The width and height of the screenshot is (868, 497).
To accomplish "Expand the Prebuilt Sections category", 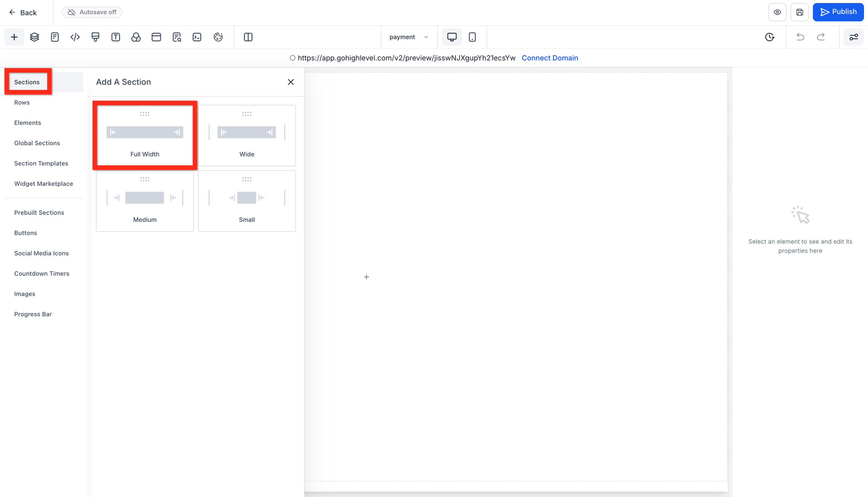I will (x=39, y=212).
